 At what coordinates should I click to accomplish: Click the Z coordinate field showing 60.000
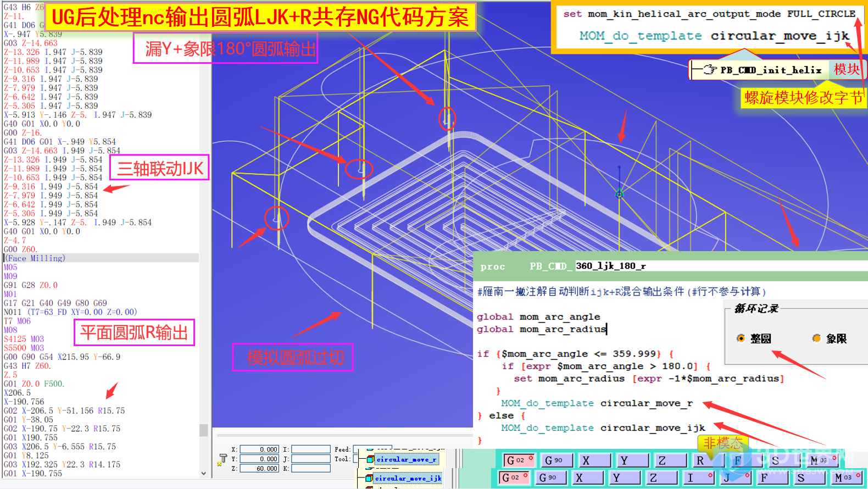coord(259,468)
